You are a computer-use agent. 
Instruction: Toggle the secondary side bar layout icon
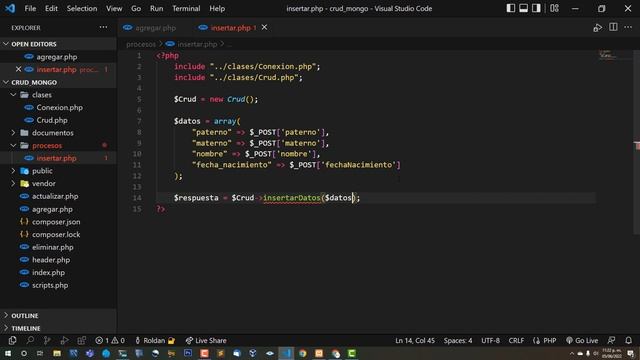tap(536, 8)
